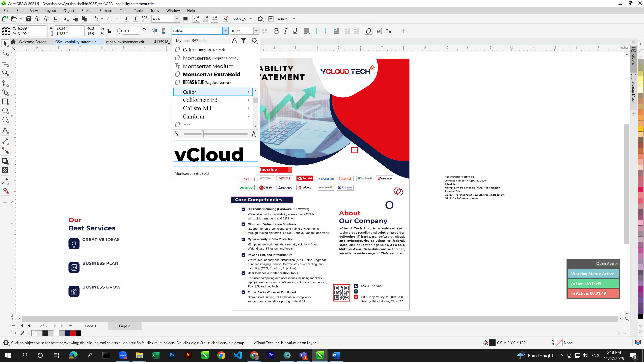Click Open App in tracker widget

pos(607,263)
